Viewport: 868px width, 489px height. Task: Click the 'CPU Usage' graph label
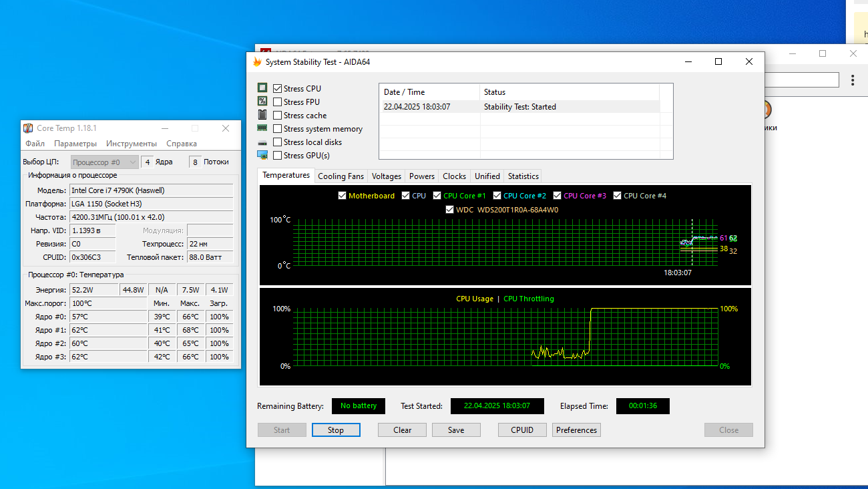[x=475, y=299]
